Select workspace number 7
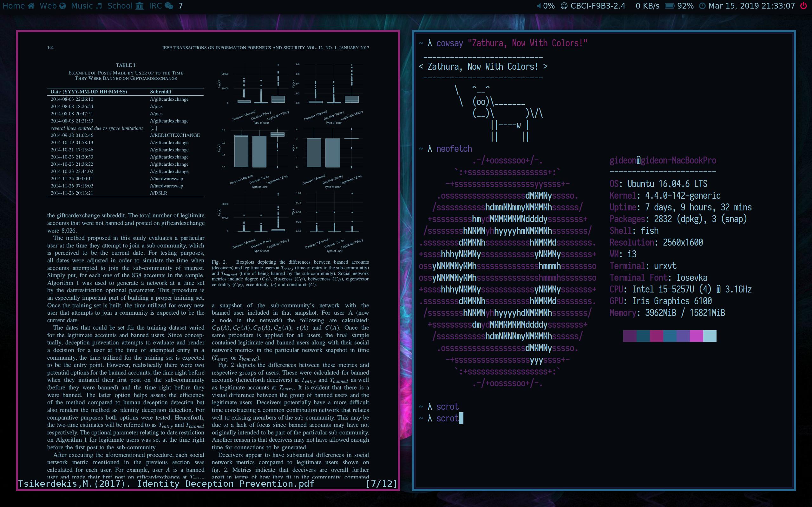 [180, 6]
